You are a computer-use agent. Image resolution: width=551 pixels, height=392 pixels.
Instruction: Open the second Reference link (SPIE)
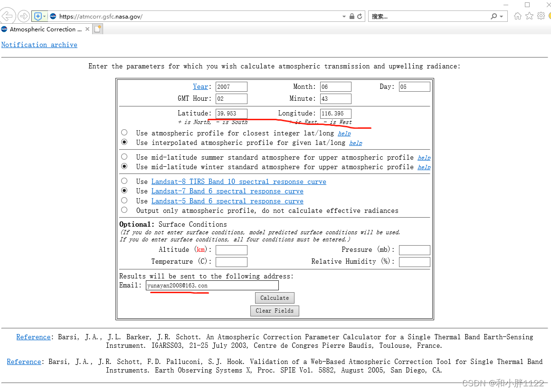pyautogui.click(x=24, y=362)
